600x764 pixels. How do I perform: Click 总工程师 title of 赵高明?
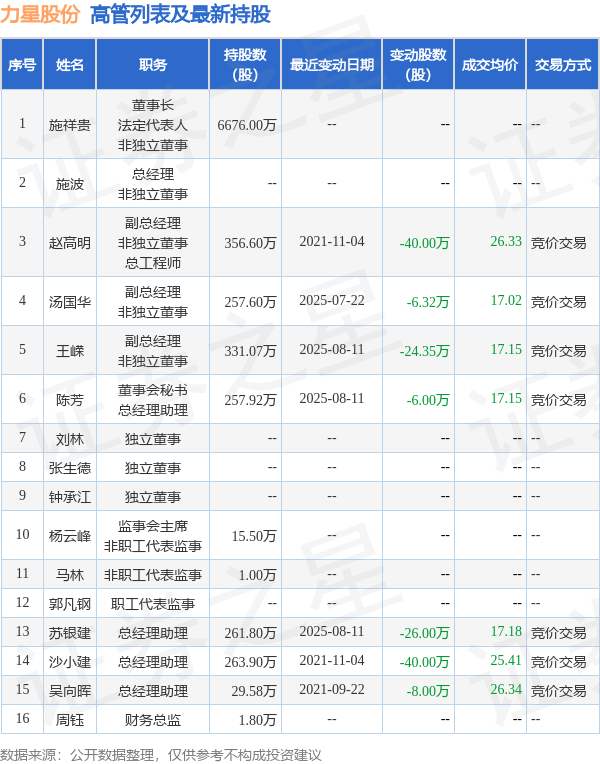[153, 263]
